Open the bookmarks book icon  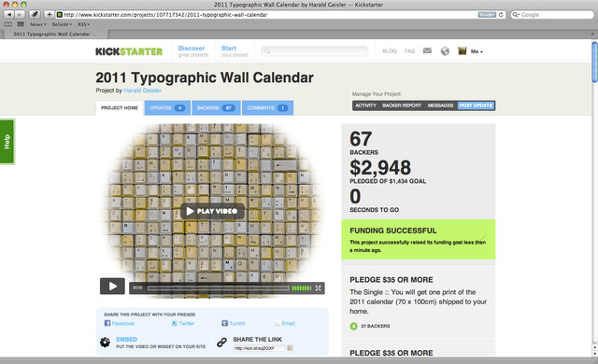click(x=8, y=24)
